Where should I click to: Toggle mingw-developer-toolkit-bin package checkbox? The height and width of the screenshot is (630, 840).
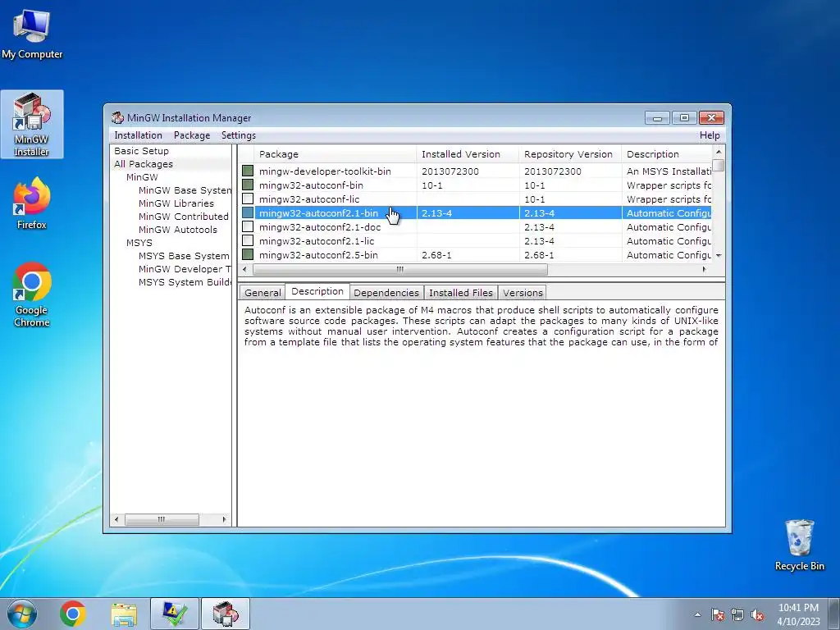click(248, 171)
